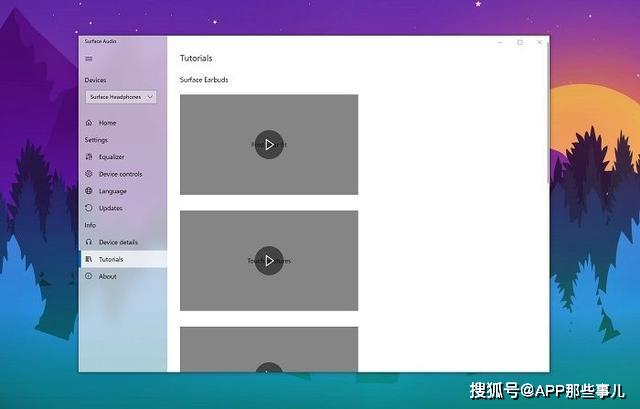Select the Tutorials menu item
Screen dimensions: 640x409
[123, 259]
